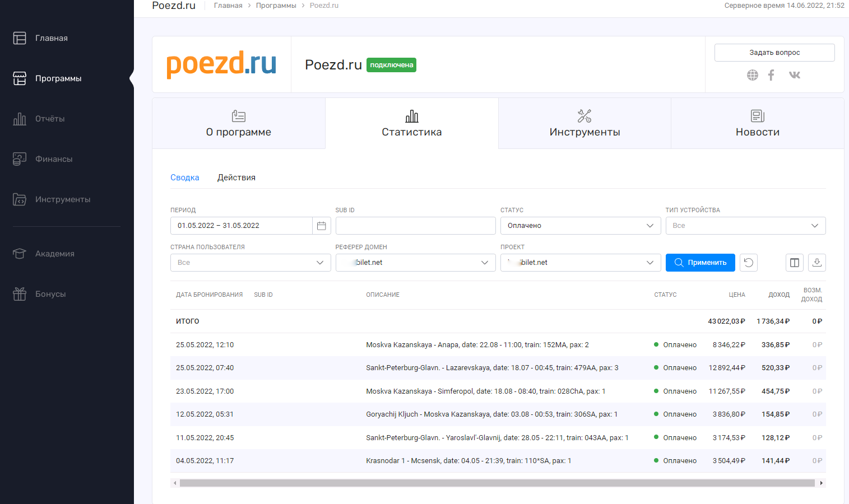Open the program website globe icon
The image size is (849, 504).
tap(753, 75)
